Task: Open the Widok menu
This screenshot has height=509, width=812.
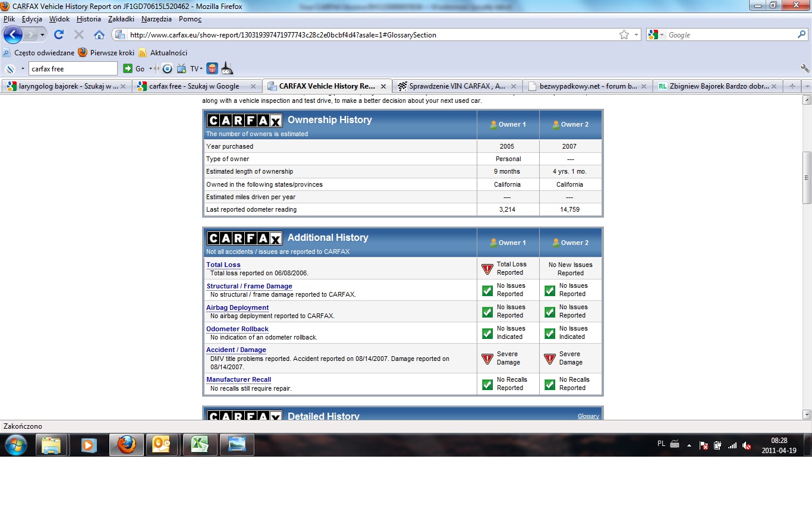Action: pyautogui.click(x=59, y=19)
